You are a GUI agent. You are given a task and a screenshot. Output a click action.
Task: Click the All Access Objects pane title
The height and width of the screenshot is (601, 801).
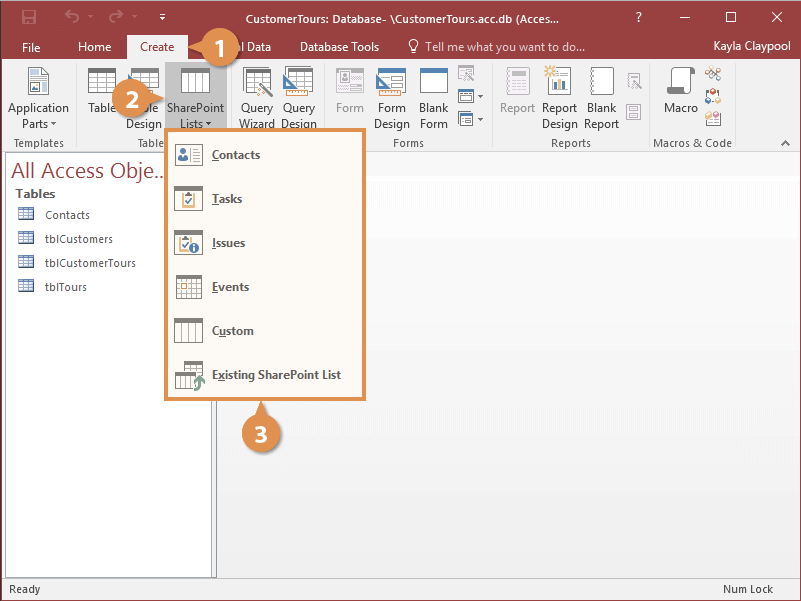[87, 171]
